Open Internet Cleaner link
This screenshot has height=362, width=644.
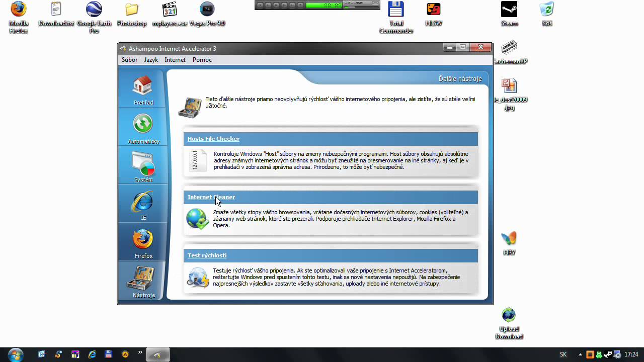(x=211, y=197)
